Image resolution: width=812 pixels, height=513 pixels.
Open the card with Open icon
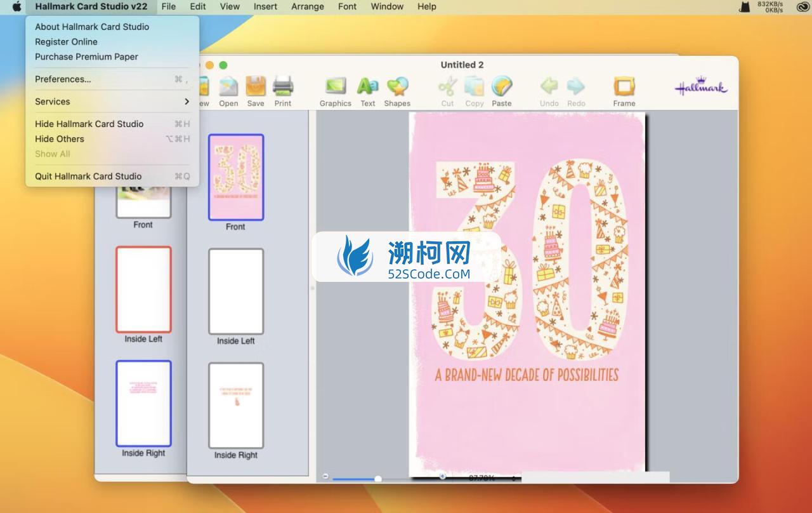228,91
